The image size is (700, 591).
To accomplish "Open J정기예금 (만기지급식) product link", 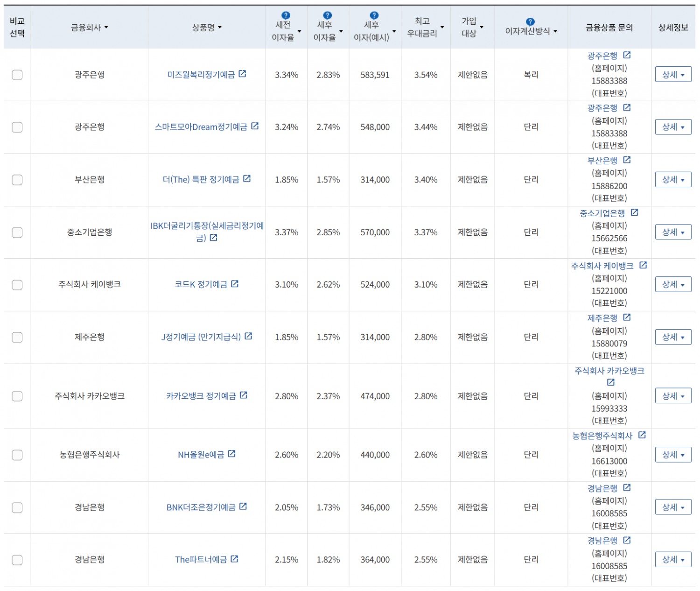I will coord(201,337).
